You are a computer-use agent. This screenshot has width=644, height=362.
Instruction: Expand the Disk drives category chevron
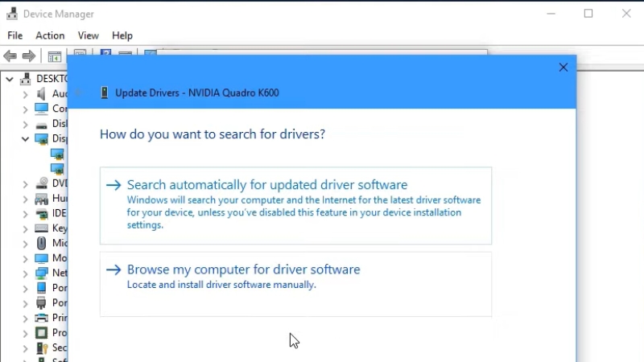point(25,124)
